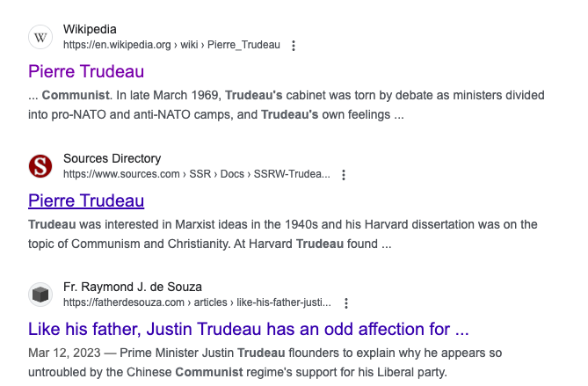Click the 'Fr. Raymond J. de Souza' site name

133,287
